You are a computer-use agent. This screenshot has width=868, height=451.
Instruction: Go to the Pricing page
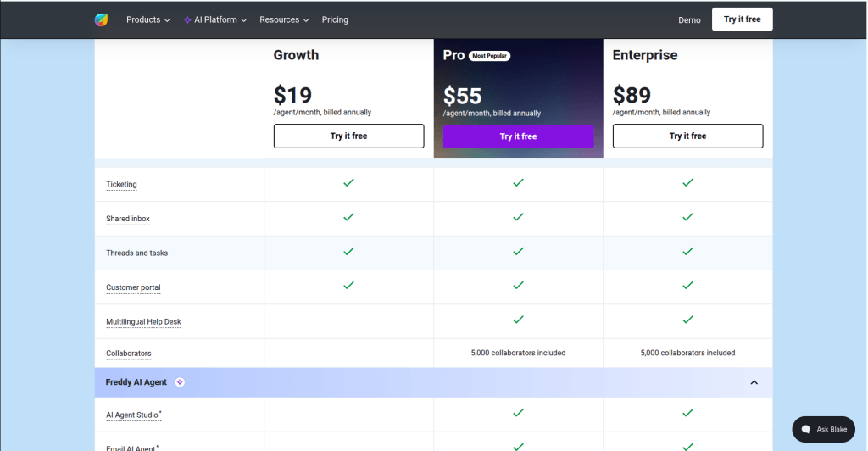tap(335, 19)
